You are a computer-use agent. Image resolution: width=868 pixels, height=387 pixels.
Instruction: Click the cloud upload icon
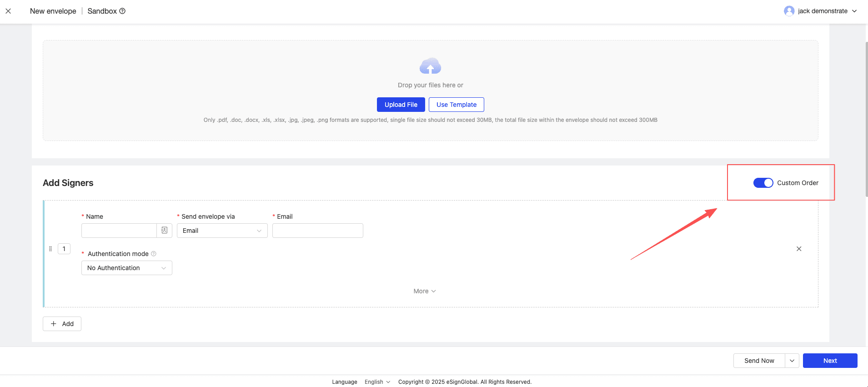(x=430, y=66)
